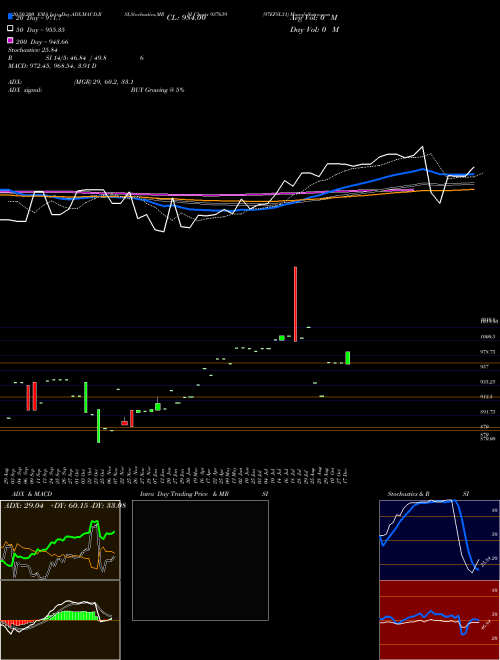The image size is (500, 660).
Task: Click the 935.25 price axis label
Action: 487,382
